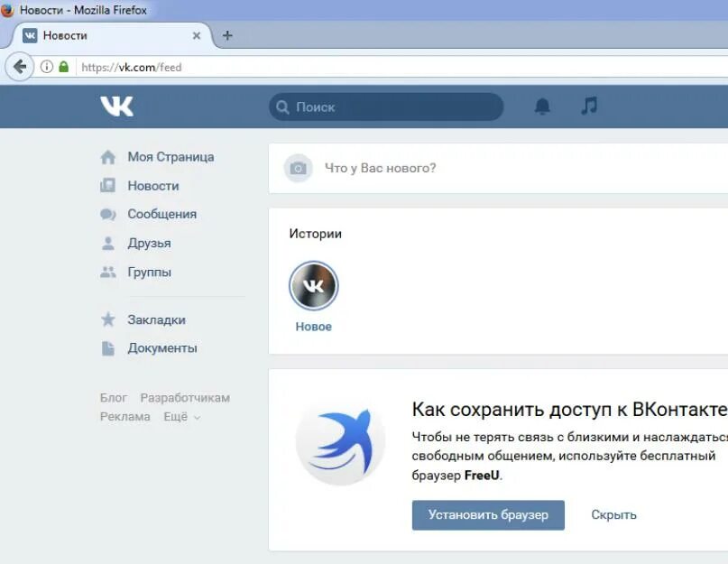Open the notifications bell icon
The image size is (728, 564).
pyautogui.click(x=542, y=106)
